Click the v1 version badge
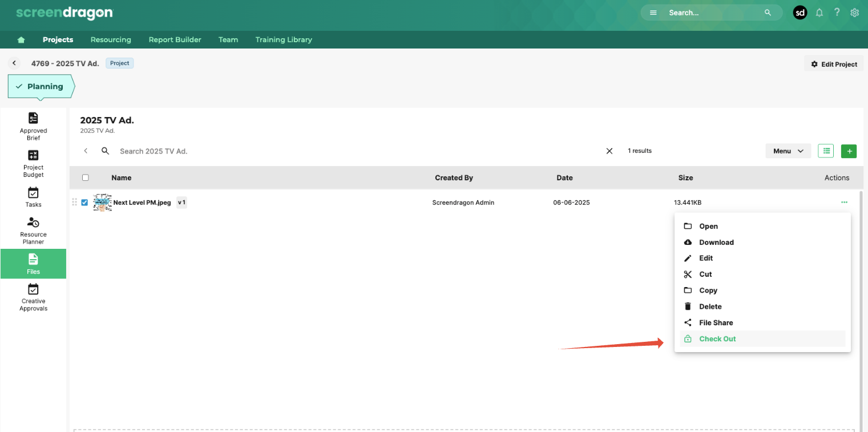Screen dimensions: 868x432 click(181, 203)
